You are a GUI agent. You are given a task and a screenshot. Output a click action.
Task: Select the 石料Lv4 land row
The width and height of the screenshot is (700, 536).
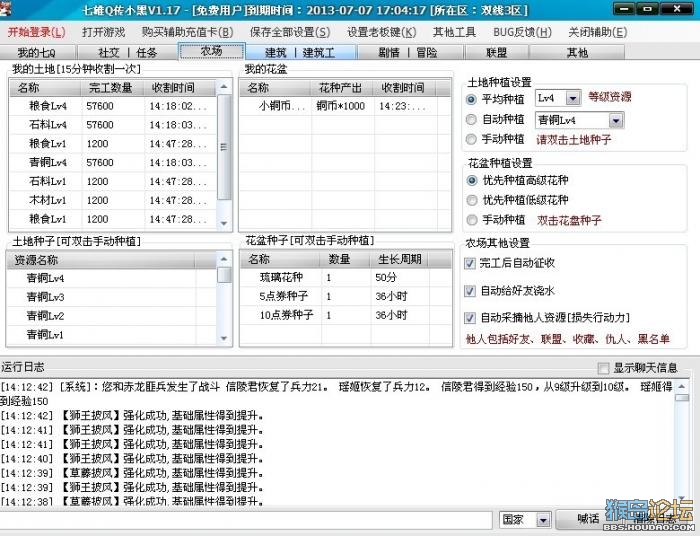113,125
